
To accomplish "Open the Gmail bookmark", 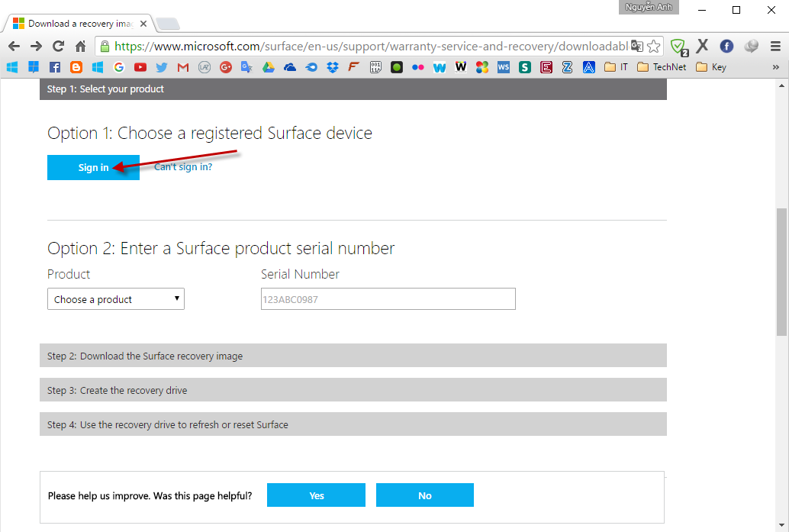I will 182,67.
